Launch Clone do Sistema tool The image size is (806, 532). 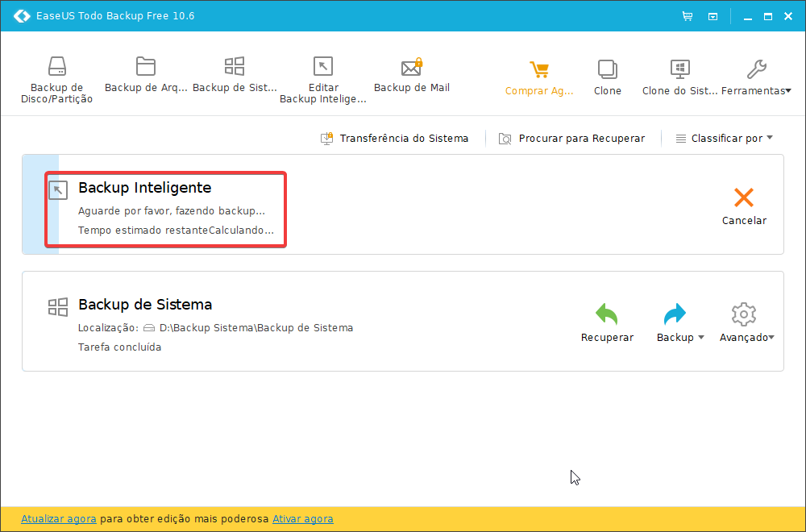coord(679,78)
